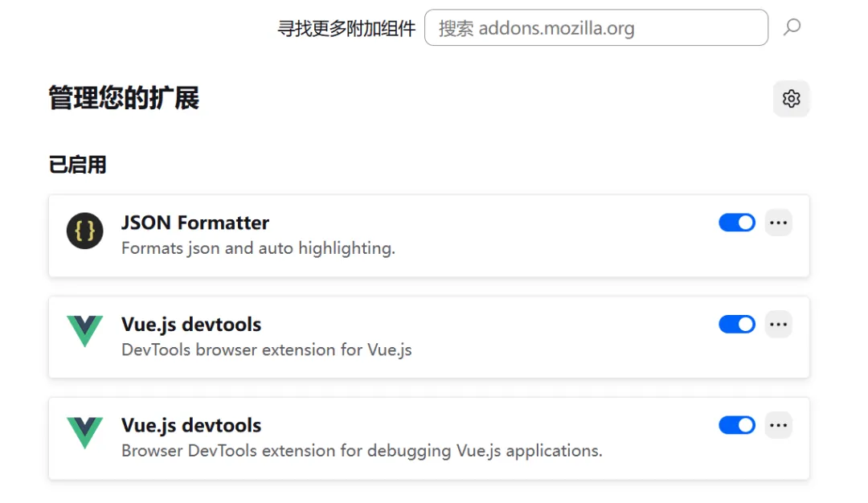Open the three-dot menu for the 'DevTools browser extension for Vue.js' entry
Image resolution: width=868 pixels, height=503 pixels.
coord(778,324)
